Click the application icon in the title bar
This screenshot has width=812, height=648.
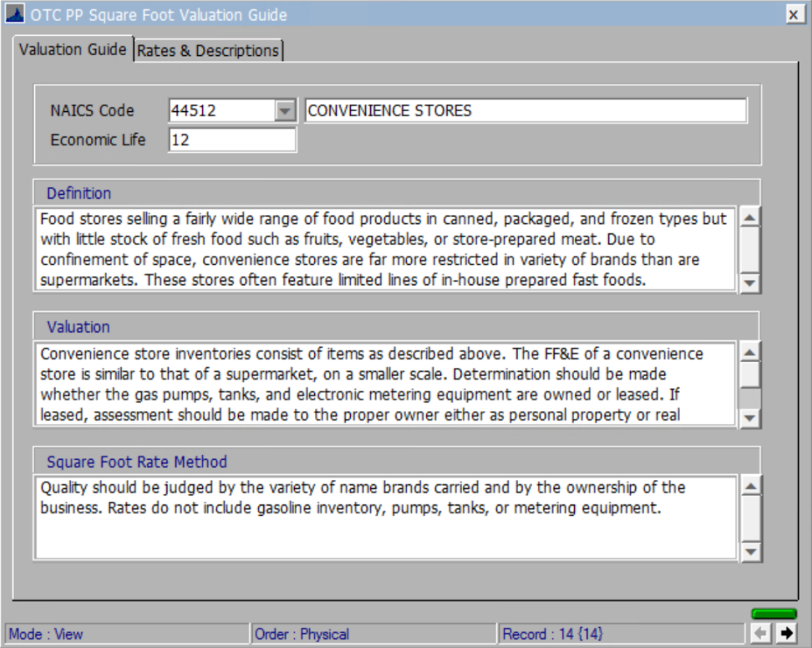[x=16, y=14]
